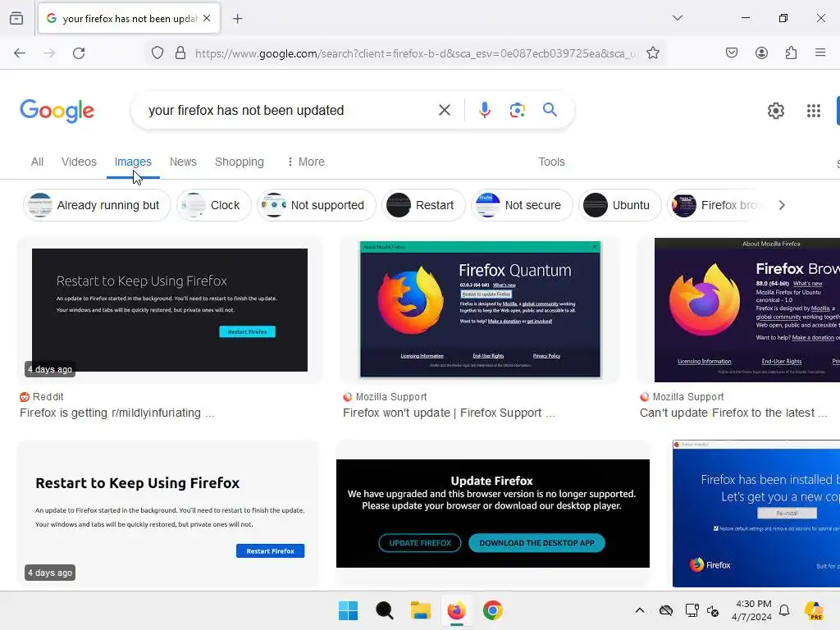
Task: View site security padlock info
Action: (x=180, y=52)
